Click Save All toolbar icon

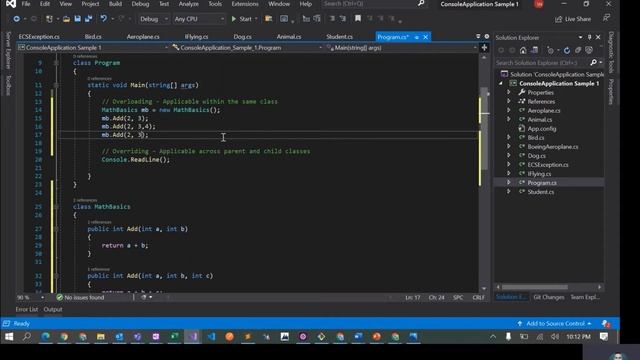[88, 19]
